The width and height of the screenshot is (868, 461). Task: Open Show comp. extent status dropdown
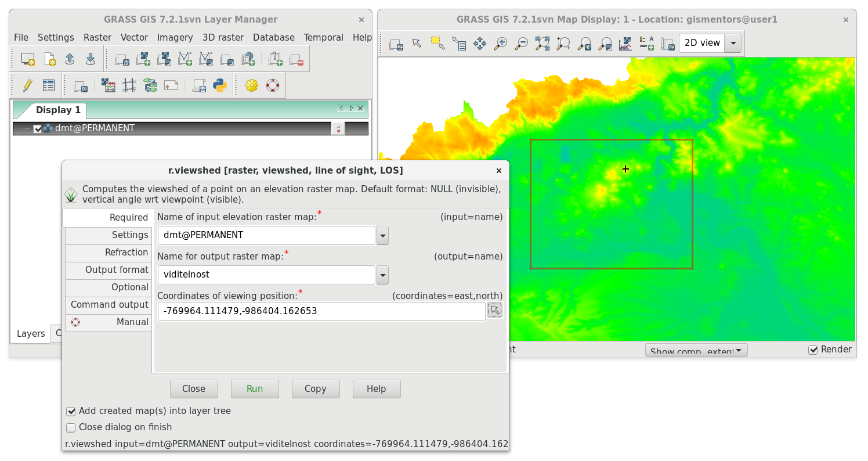[696, 350]
